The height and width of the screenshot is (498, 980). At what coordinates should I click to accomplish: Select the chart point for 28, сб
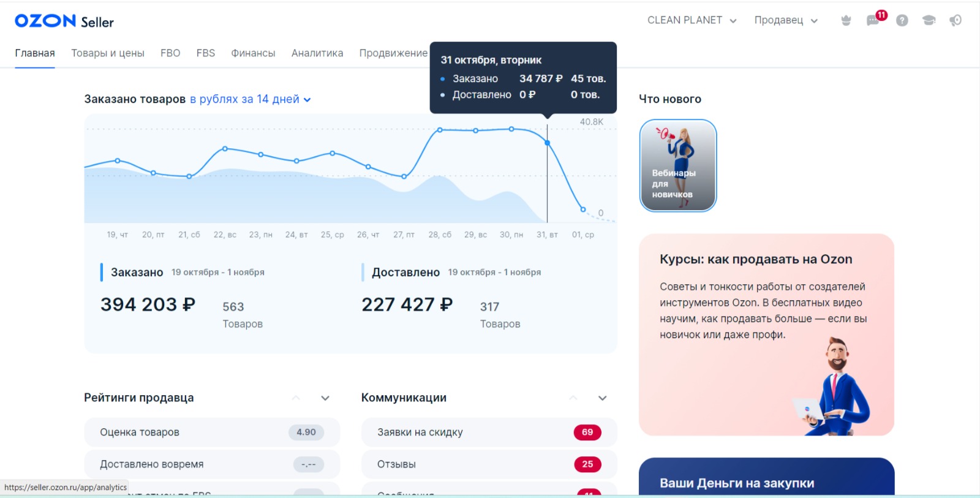click(x=440, y=130)
